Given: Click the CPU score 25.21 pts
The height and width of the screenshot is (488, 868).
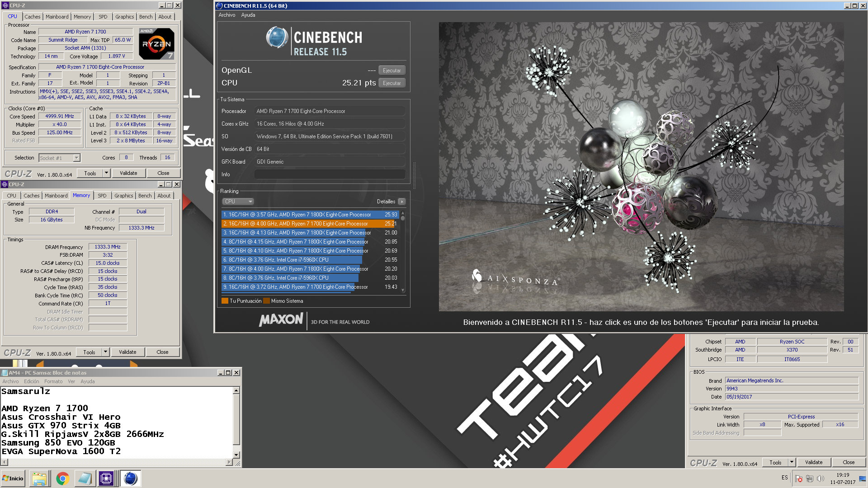Looking at the screenshot, I should point(359,83).
